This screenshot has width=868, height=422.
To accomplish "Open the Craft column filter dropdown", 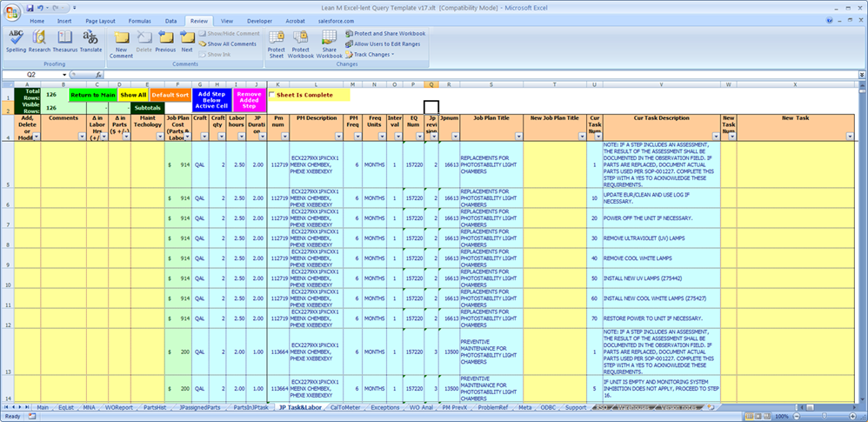I will (x=204, y=137).
